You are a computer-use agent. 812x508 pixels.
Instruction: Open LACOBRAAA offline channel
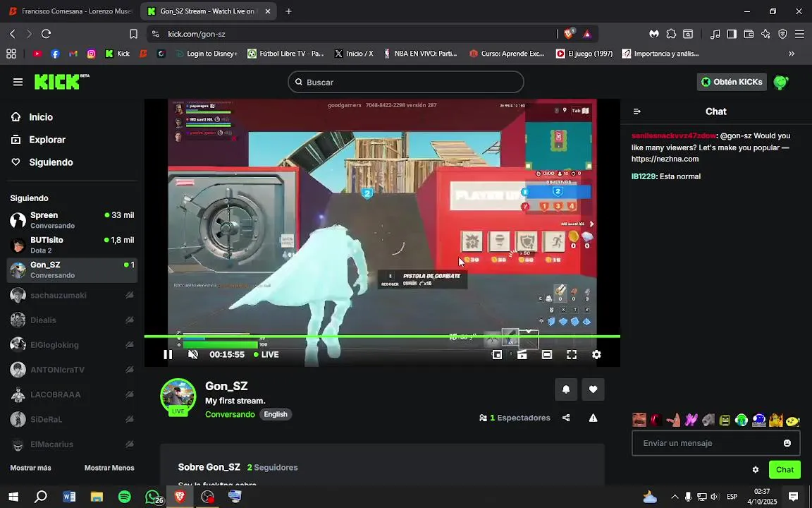[x=72, y=394]
